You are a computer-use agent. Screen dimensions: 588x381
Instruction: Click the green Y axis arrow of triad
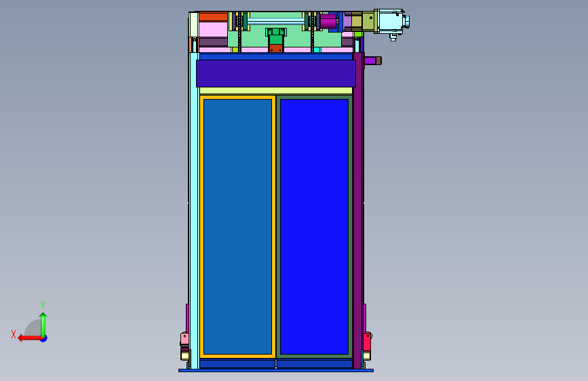43,324
